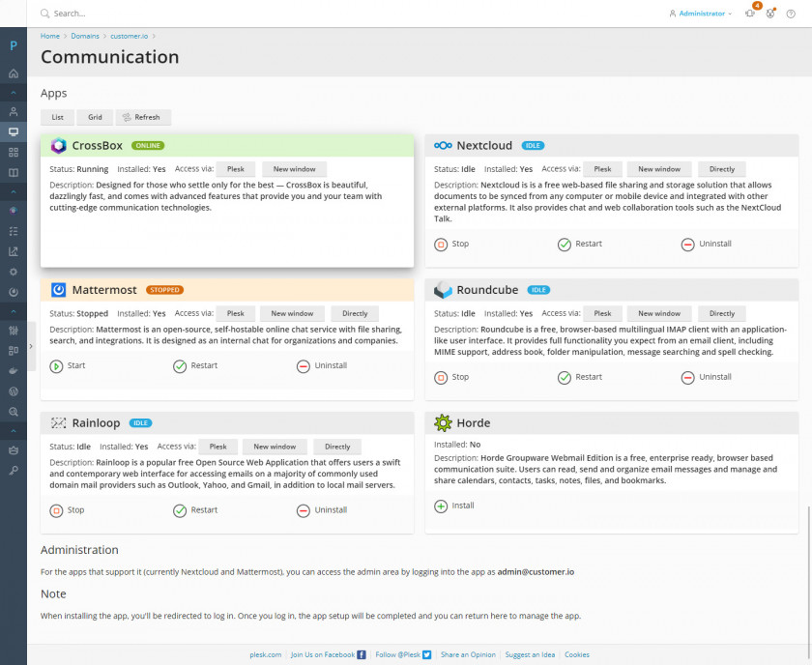The image size is (812, 665).
Task: Open the user (customers) icon in the sidebar
Action: pyautogui.click(x=14, y=111)
